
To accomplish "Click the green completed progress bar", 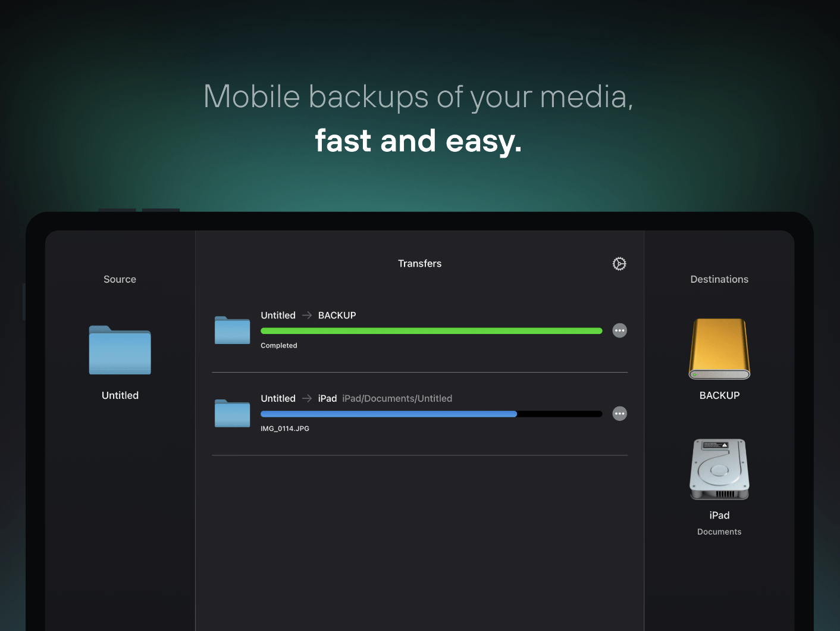I will point(431,331).
